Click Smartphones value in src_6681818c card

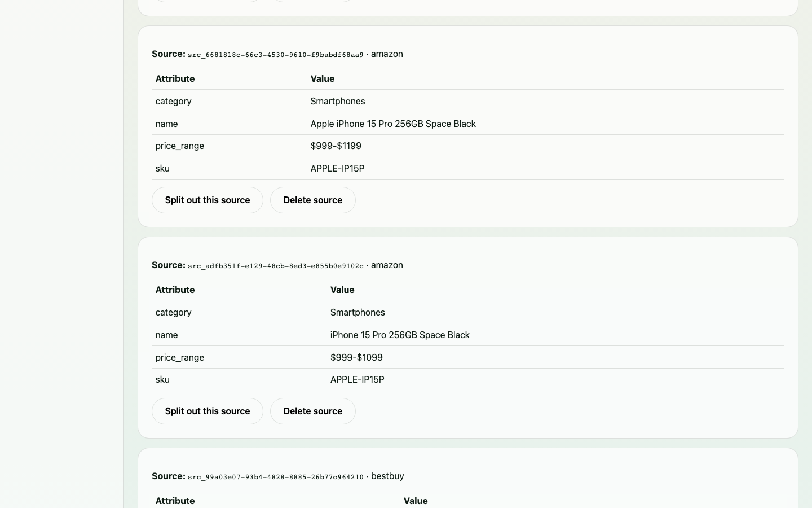(338, 101)
